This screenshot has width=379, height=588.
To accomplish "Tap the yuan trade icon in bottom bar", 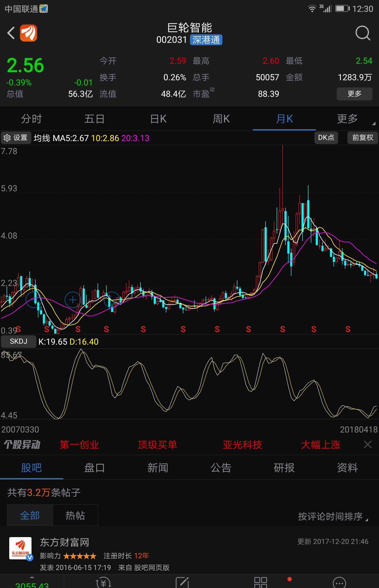I will pos(103,583).
